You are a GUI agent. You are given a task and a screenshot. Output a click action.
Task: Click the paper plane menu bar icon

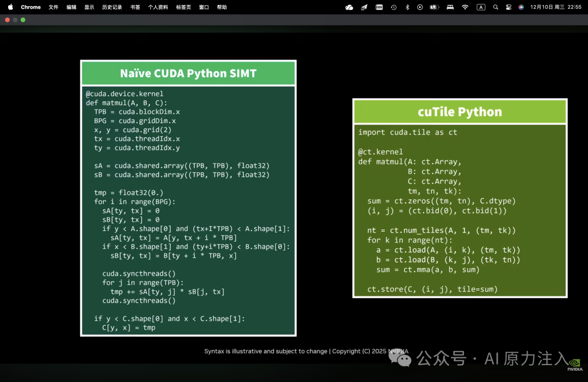364,7
